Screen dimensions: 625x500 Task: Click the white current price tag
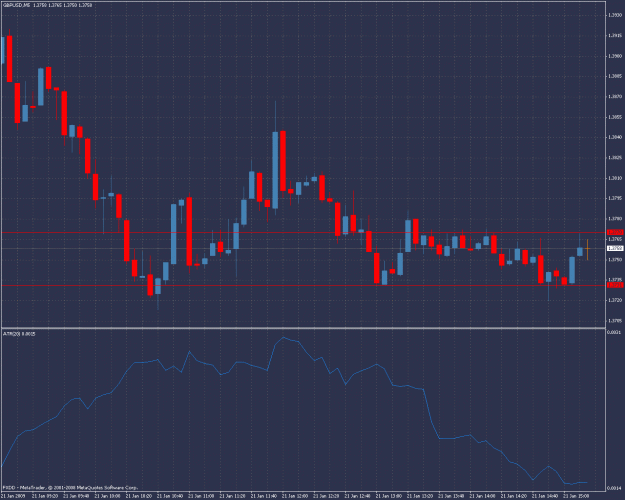pyautogui.click(x=615, y=248)
